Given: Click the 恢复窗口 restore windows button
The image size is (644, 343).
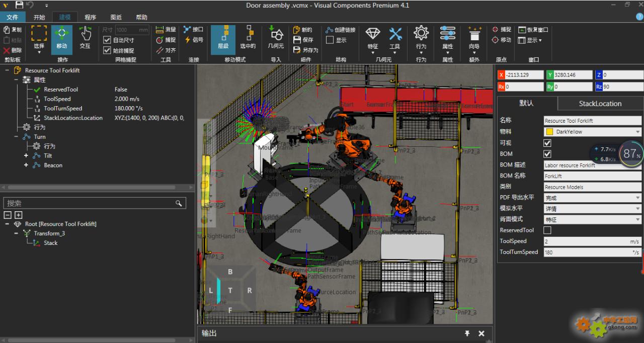Looking at the screenshot, I should (533, 30).
